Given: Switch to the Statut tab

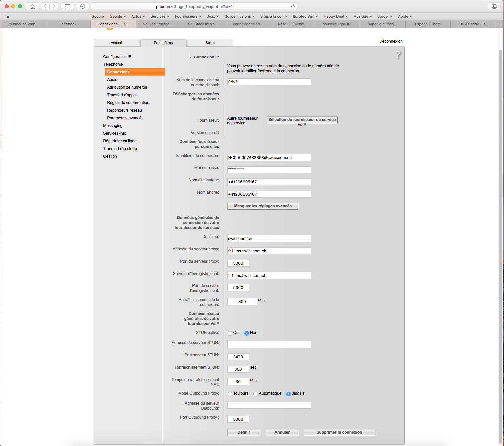Looking at the screenshot, I should [x=210, y=43].
